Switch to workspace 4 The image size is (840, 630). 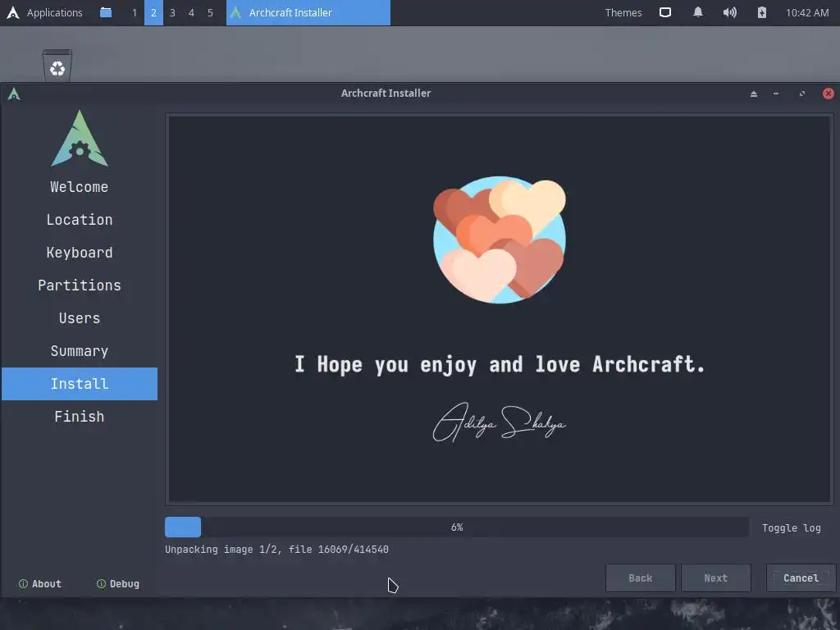coord(191,13)
